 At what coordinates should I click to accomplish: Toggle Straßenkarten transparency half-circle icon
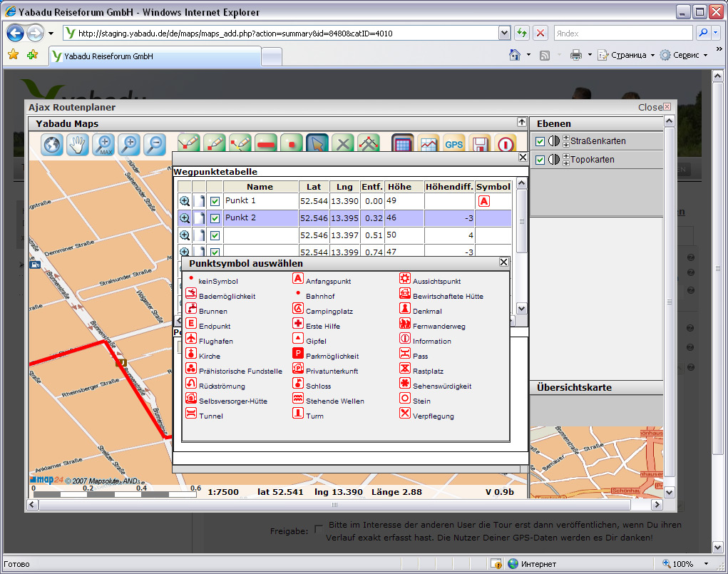pos(554,140)
